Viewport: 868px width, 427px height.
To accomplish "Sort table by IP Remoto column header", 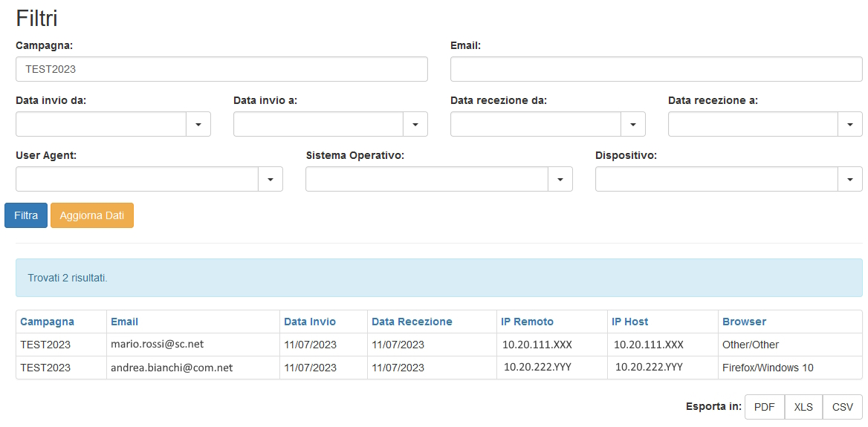I will coord(527,322).
